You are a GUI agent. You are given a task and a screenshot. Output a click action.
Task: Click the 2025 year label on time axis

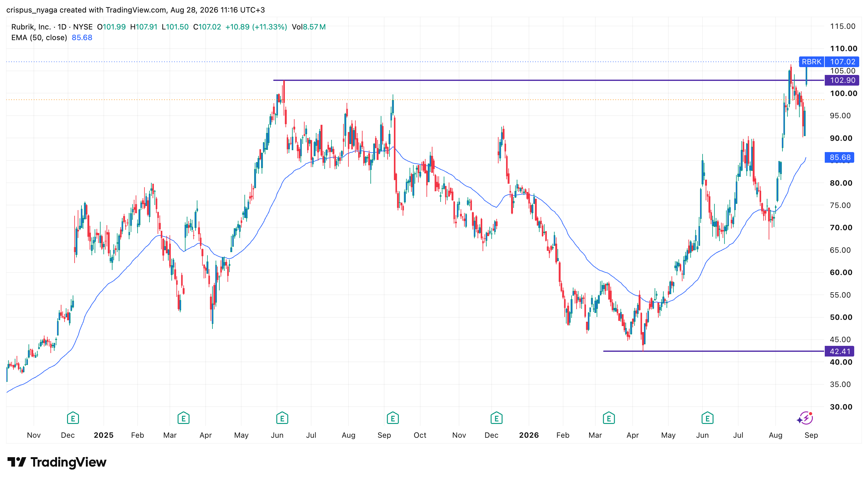[x=103, y=435]
